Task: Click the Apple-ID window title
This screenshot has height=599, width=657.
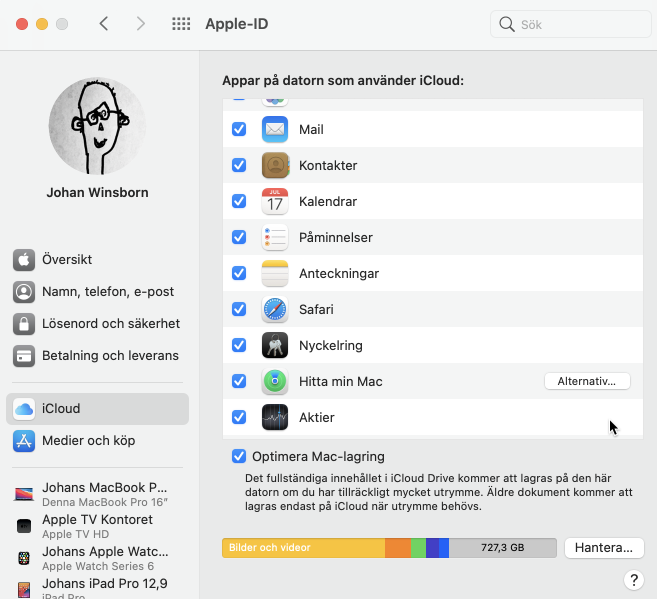Action: pyautogui.click(x=237, y=24)
